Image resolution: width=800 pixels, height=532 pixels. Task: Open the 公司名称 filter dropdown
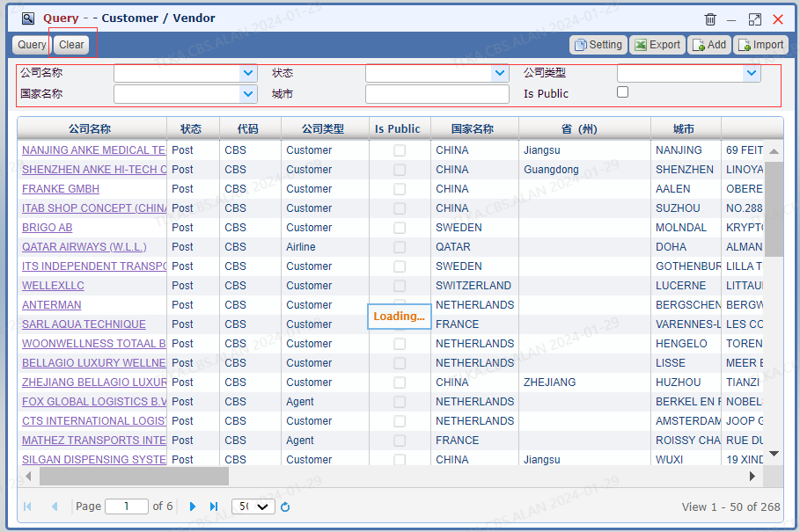pyautogui.click(x=248, y=73)
